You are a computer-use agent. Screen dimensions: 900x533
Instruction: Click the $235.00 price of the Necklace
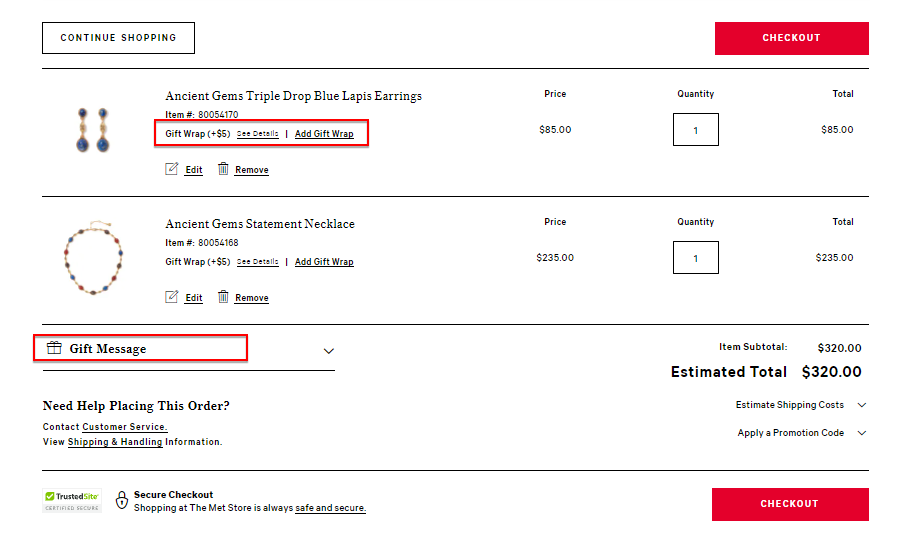tap(555, 258)
